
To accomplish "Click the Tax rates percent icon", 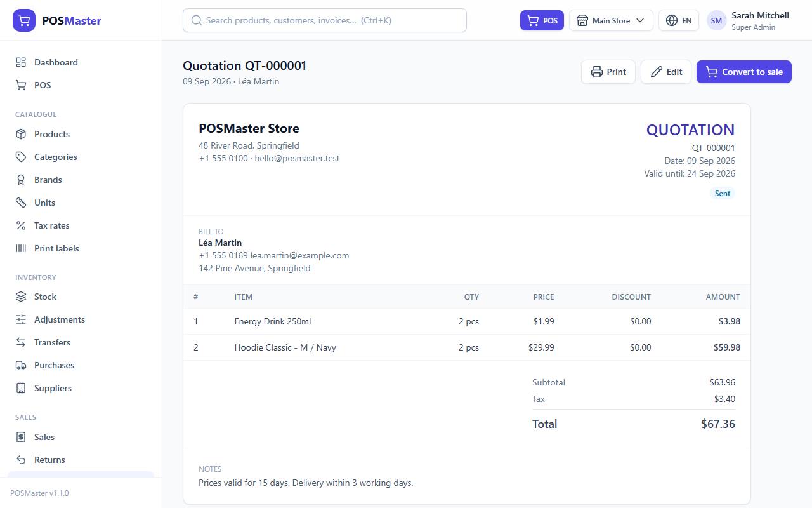I will click(x=21, y=225).
